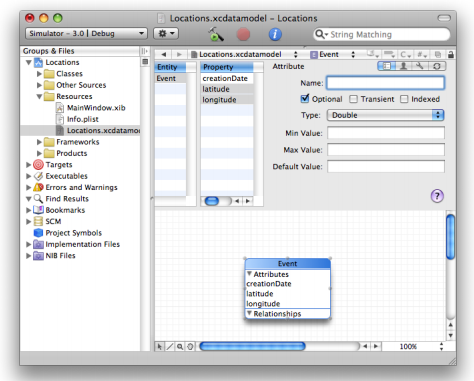
Task: Open the Action gear menu
Action: click(166, 33)
